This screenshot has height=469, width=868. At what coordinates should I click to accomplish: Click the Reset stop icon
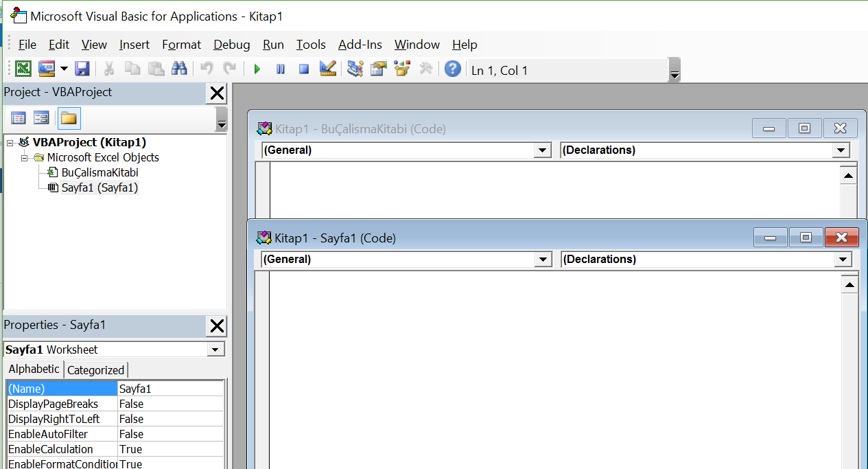(304, 69)
